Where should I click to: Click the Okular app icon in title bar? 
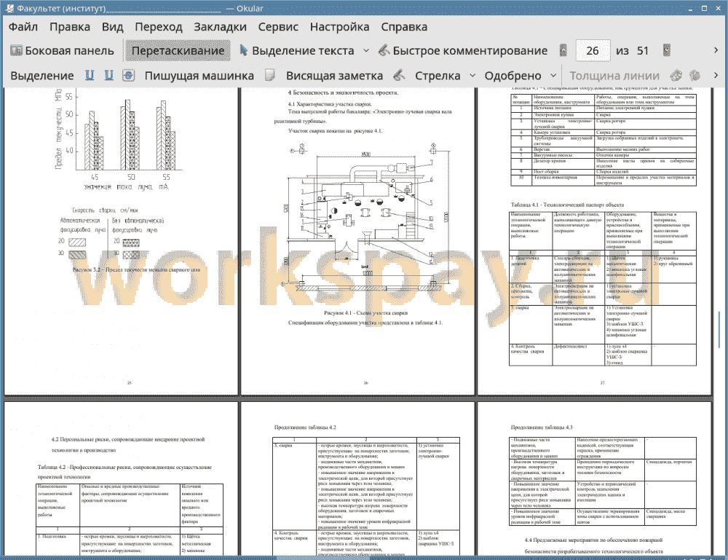9,8
